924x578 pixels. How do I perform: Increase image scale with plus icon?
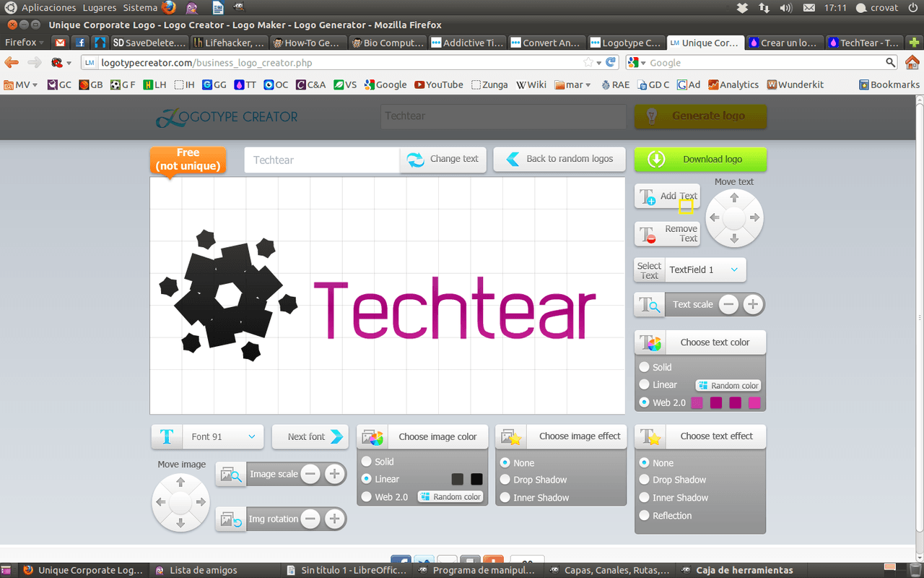tap(334, 475)
